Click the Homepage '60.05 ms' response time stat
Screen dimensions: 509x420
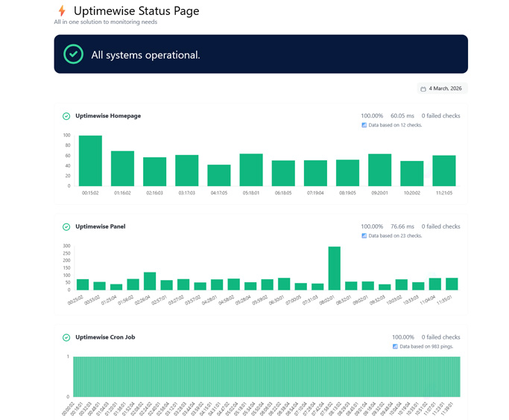click(402, 116)
